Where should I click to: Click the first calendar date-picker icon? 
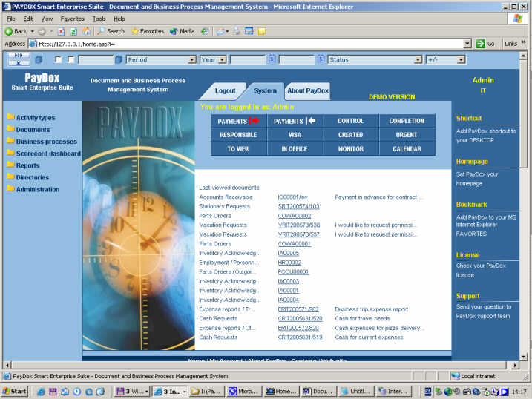[272, 59]
